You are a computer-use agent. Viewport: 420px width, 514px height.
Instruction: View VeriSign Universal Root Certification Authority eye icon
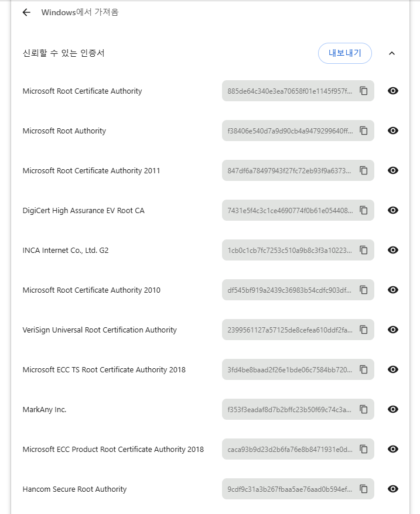pos(393,330)
